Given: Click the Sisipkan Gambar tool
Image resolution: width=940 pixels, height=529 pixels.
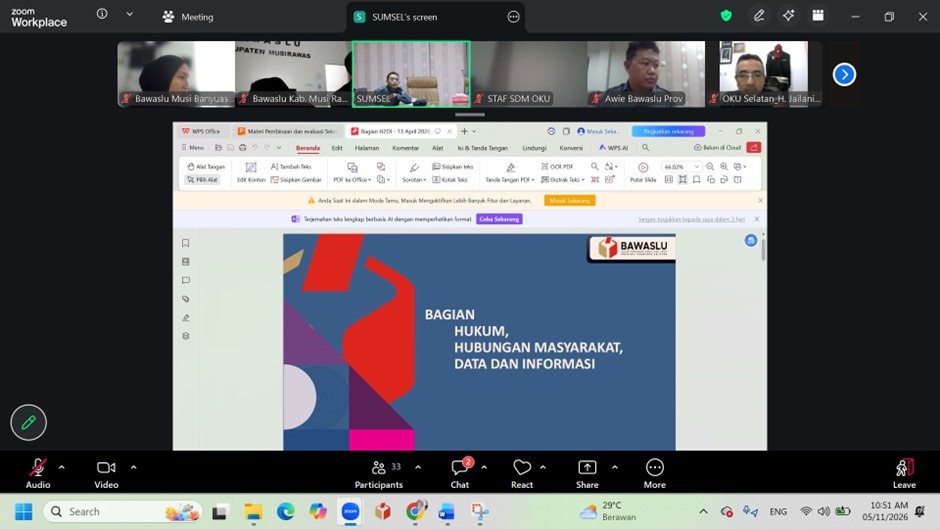Looking at the screenshot, I should pos(296,179).
